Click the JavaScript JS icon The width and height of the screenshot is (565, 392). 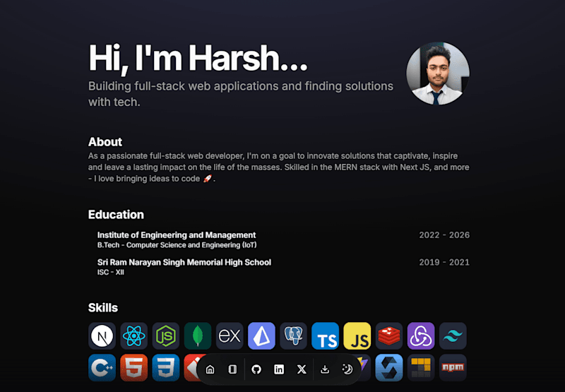click(357, 335)
